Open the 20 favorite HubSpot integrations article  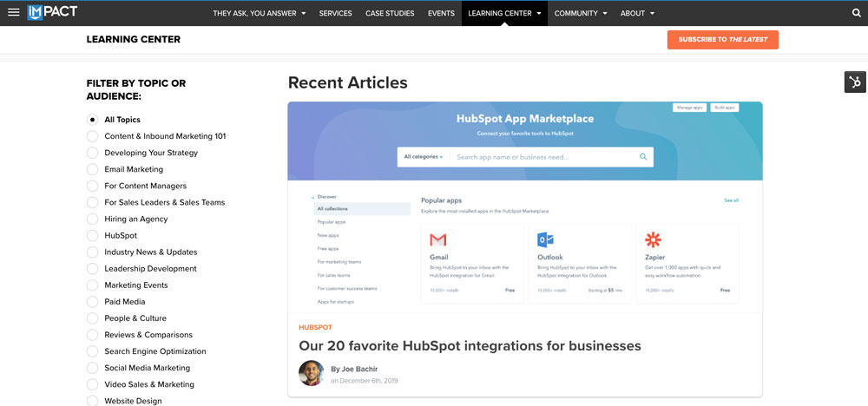coord(470,346)
